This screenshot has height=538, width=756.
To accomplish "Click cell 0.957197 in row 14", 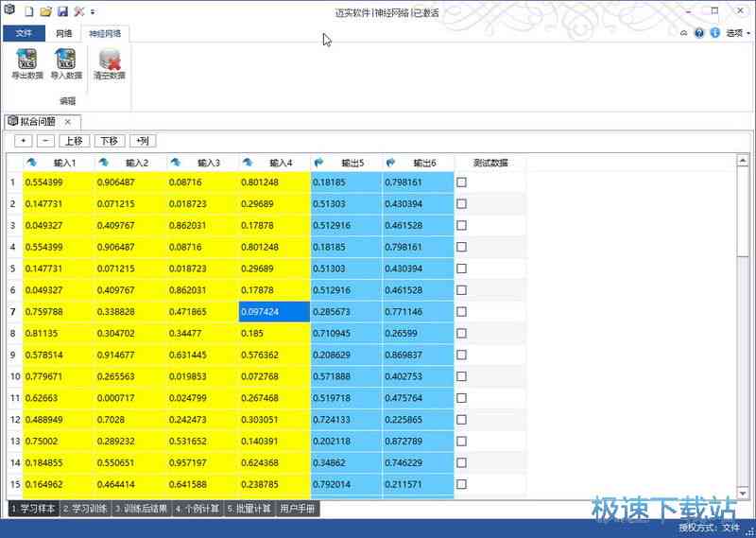I will click(x=202, y=462).
